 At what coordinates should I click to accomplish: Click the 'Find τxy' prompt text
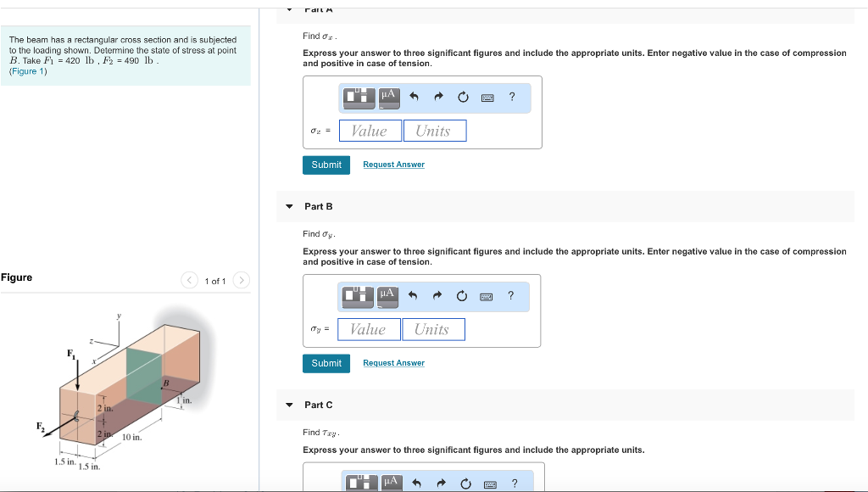pyautogui.click(x=321, y=433)
